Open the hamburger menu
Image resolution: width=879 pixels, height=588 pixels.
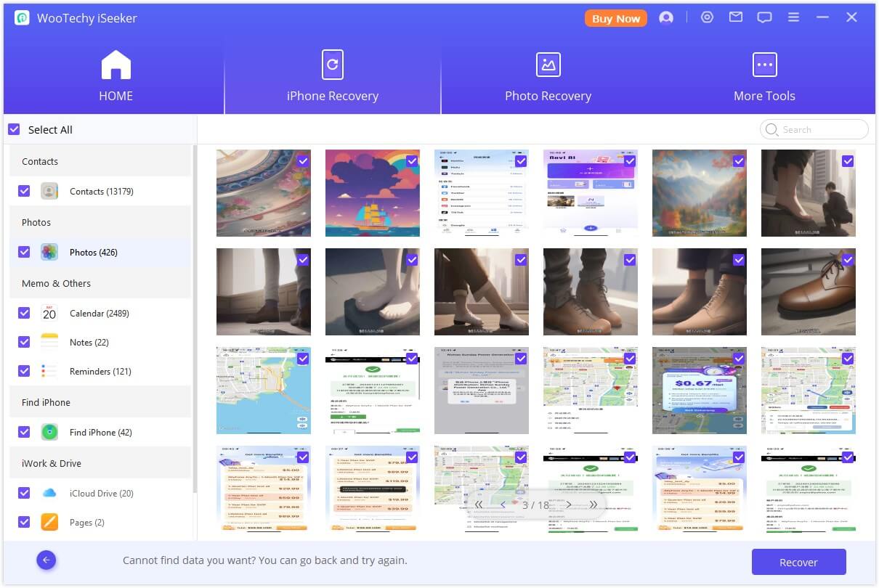point(793,16)
